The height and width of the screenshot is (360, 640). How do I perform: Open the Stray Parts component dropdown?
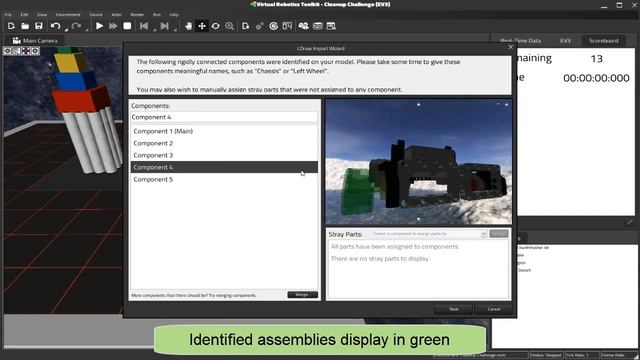coord(429,234)
